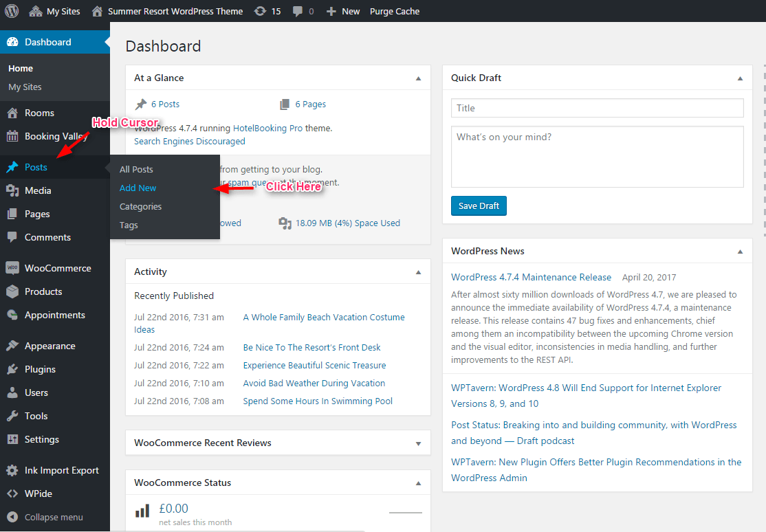
Task: Collapse the Quick Draft widget
Action: pos(740,78)
